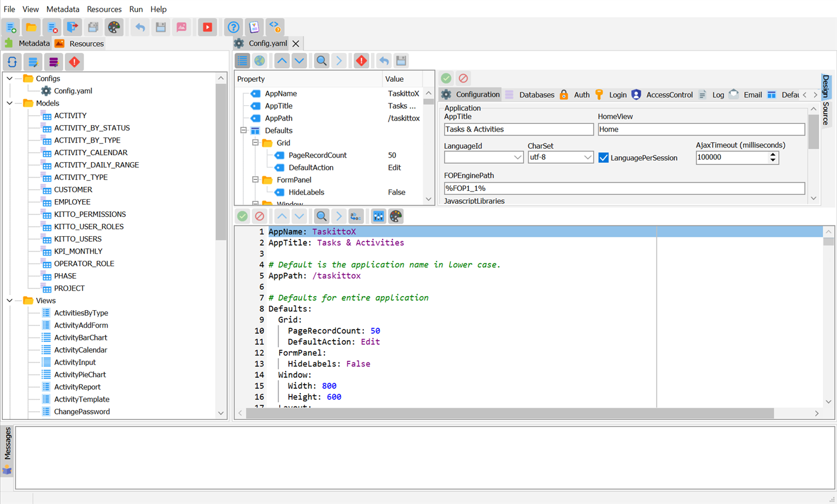837x504 pixels.
Task: Open the Resources menu
Action: (104, 9)
